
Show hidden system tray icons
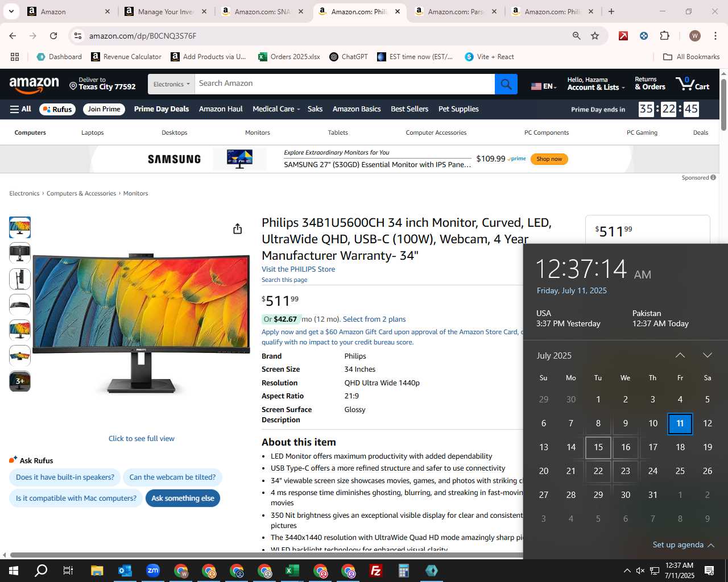pyautogui.click(x=627, y=571)
